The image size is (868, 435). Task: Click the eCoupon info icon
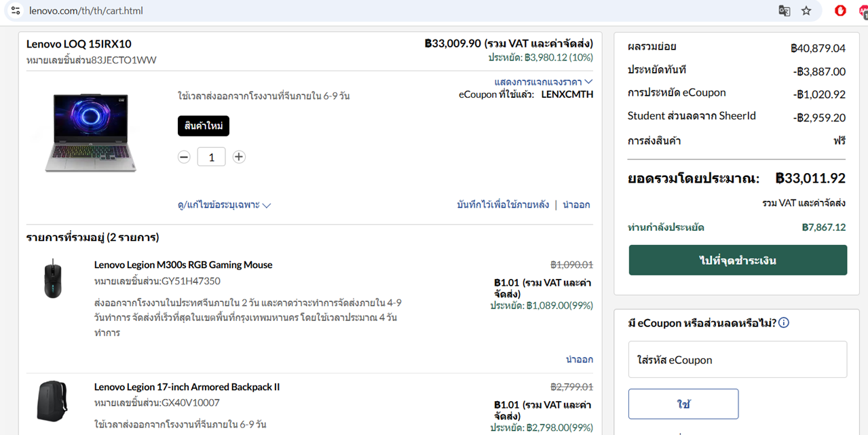pos(784,322)
